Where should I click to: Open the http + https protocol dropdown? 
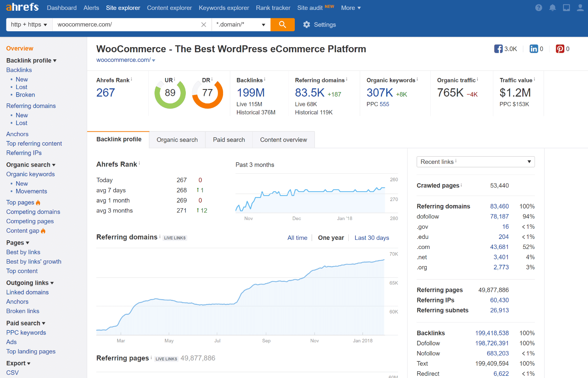[29, 24]
